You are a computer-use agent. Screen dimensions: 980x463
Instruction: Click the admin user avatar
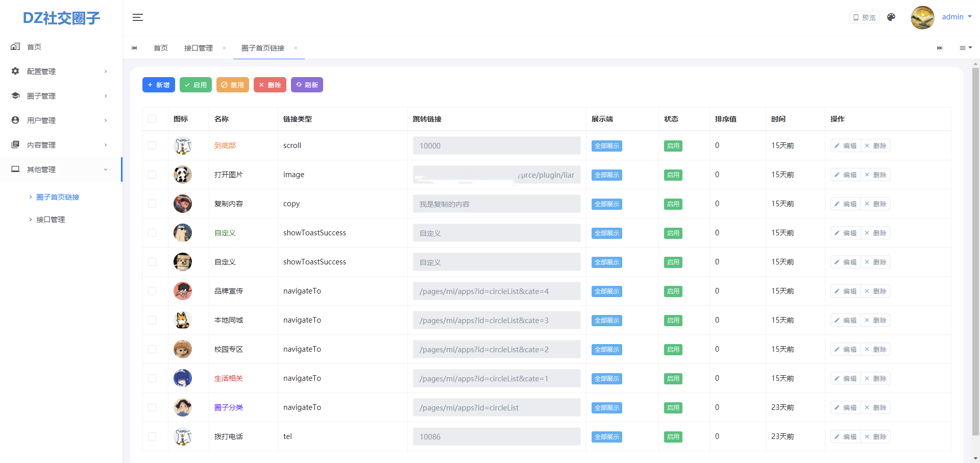coord(922,17)
